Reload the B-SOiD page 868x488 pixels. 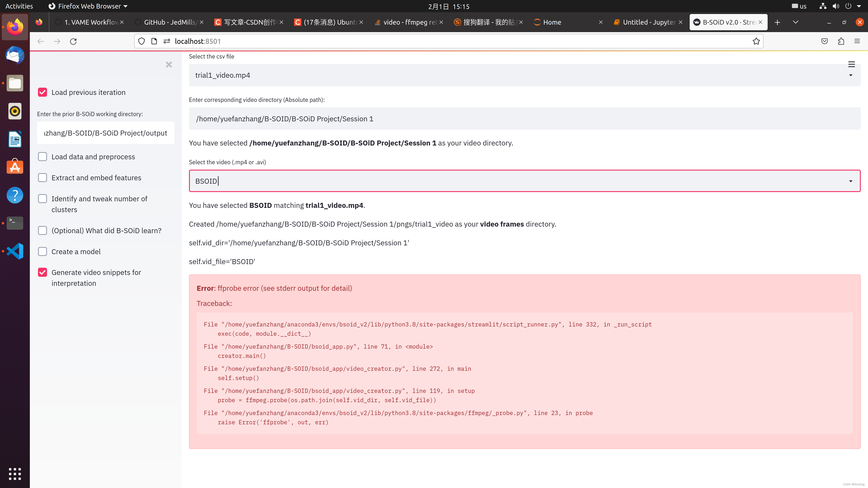73,41
